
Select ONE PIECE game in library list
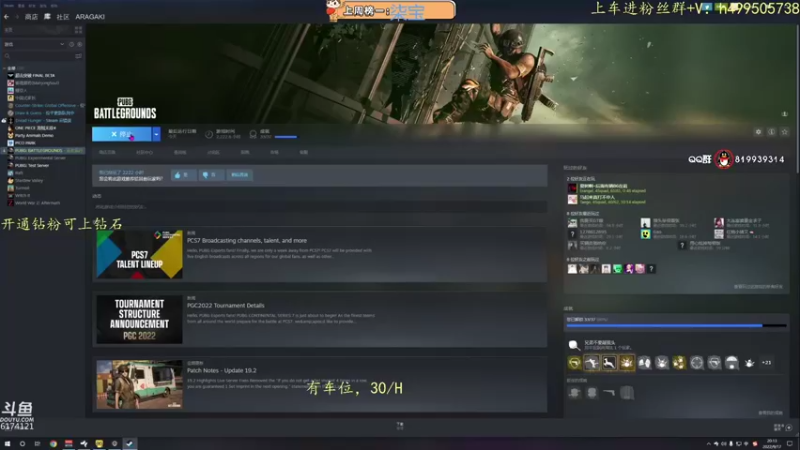[x=32, y=128]
